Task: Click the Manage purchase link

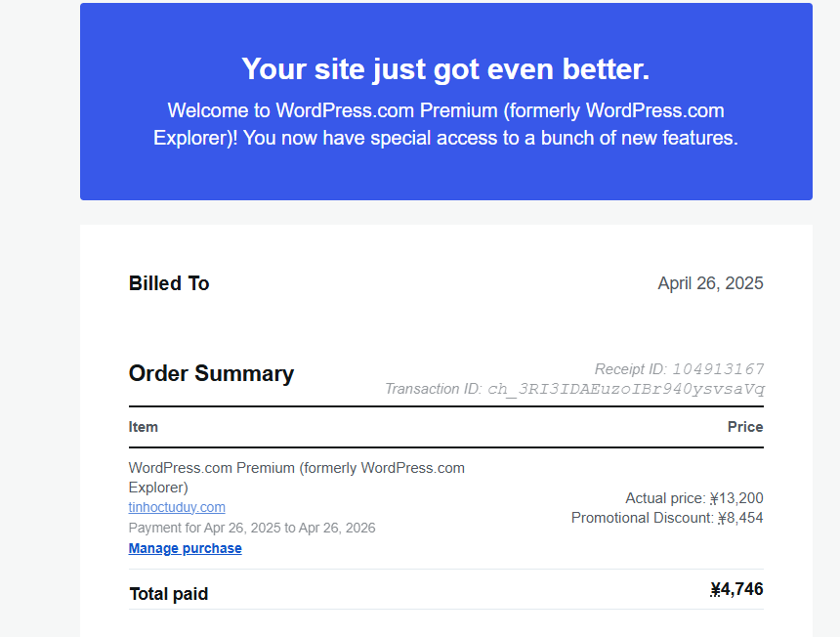Action: (x=185, y=548)
